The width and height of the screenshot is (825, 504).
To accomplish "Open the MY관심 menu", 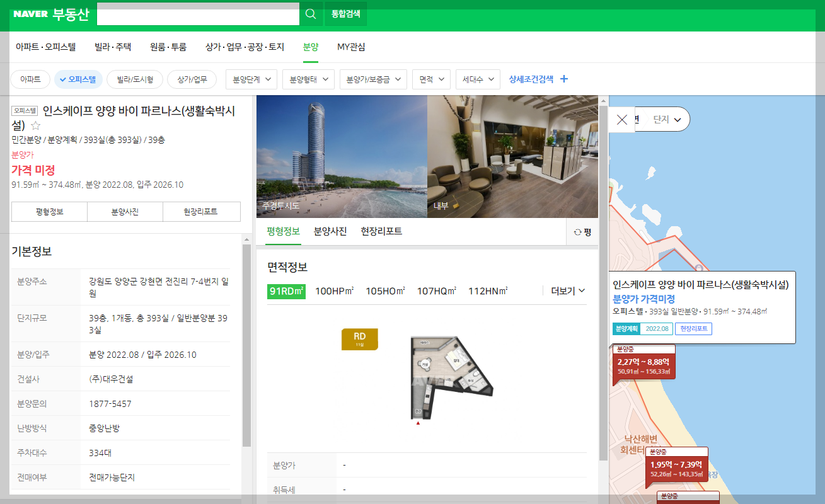I will point(351,47).
